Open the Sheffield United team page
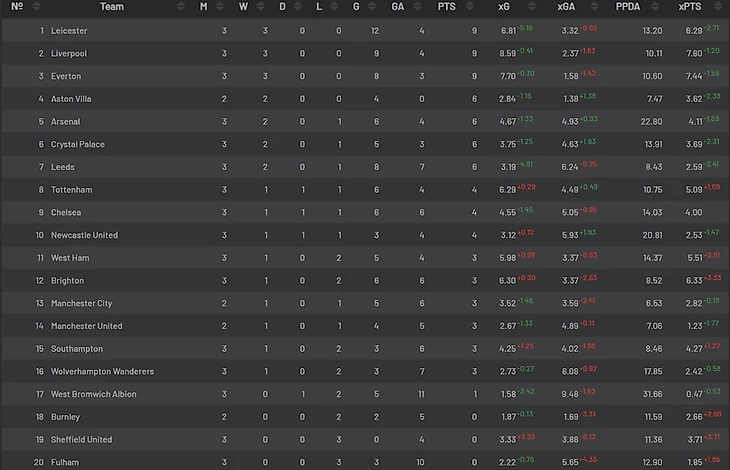This screenshot has width=730, height=470. (x=81, y=440)
